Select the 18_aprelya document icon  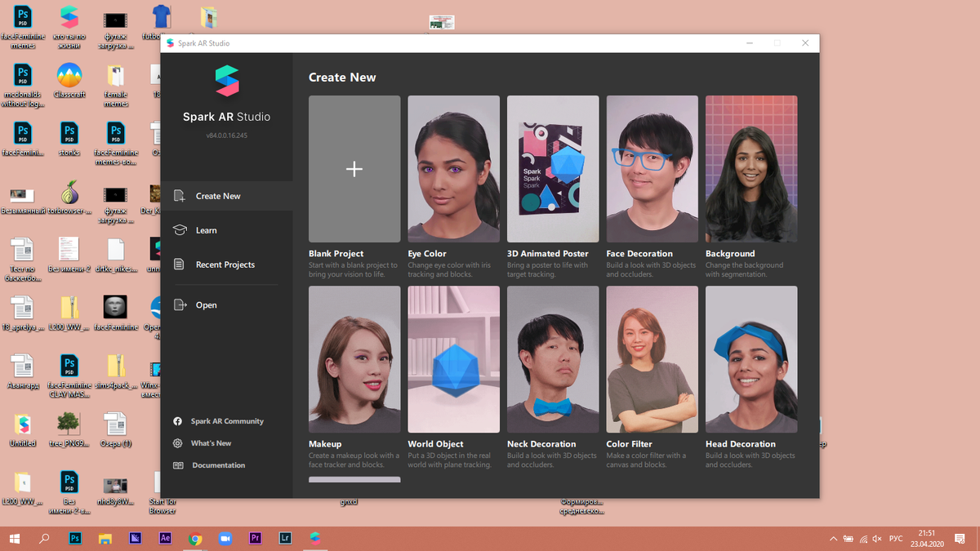(x=23, y=313)
